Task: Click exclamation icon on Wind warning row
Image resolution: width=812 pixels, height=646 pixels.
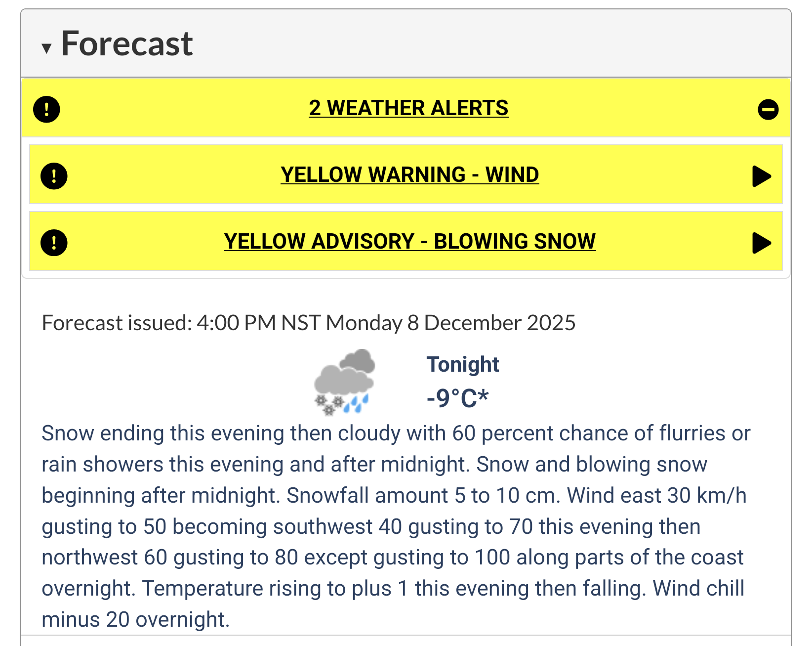Action: pyautogui.click(x=54, y=175)
